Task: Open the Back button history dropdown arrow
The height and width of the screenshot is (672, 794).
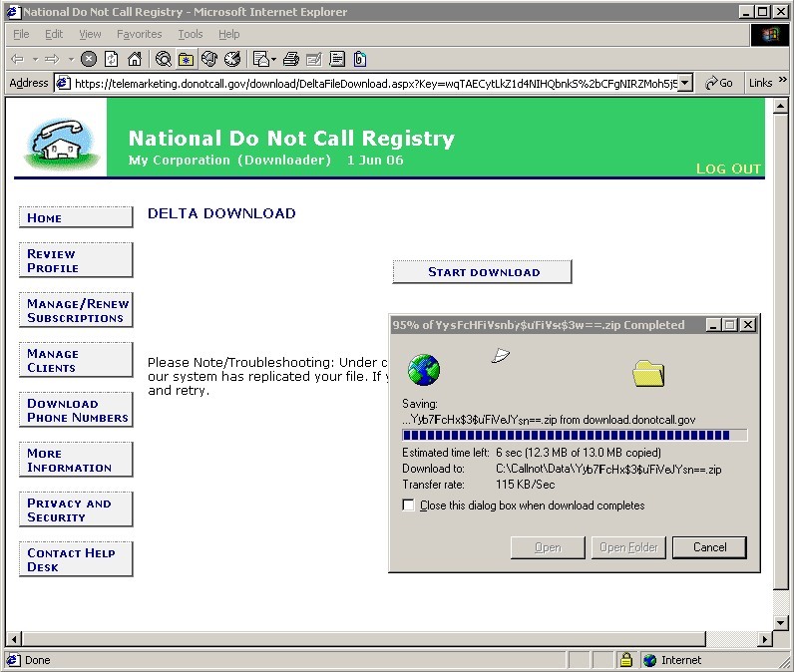Action: point(36,59)
